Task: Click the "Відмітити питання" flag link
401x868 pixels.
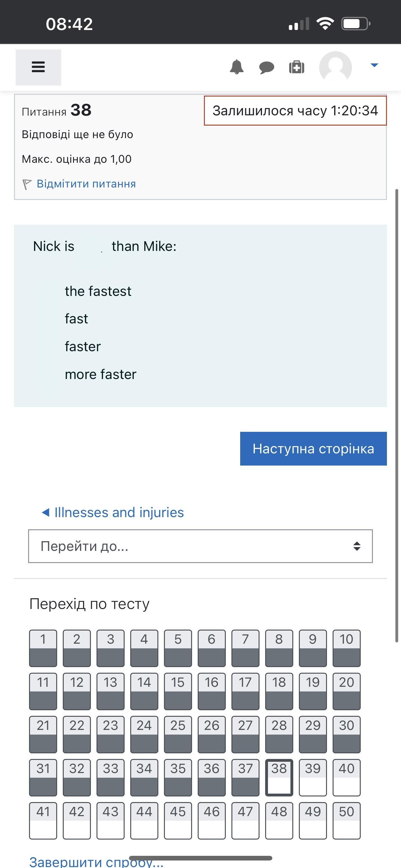Action: pos(86,184)
